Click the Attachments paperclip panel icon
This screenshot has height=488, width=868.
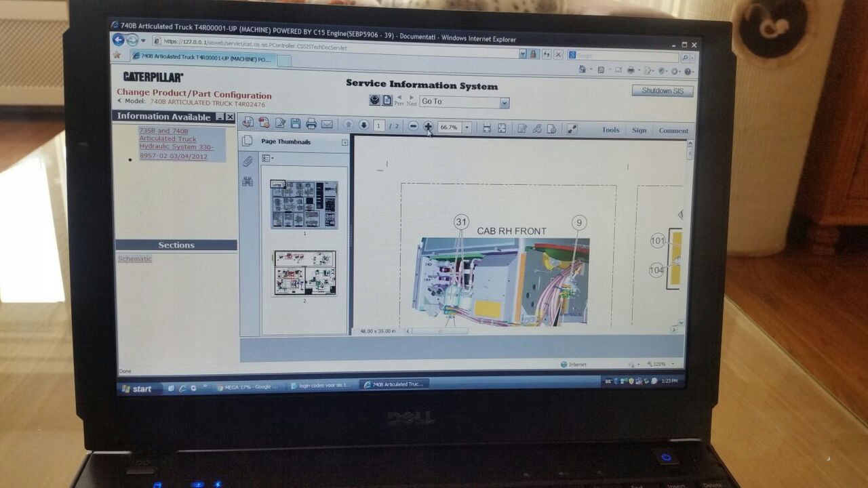pos(248,161)
